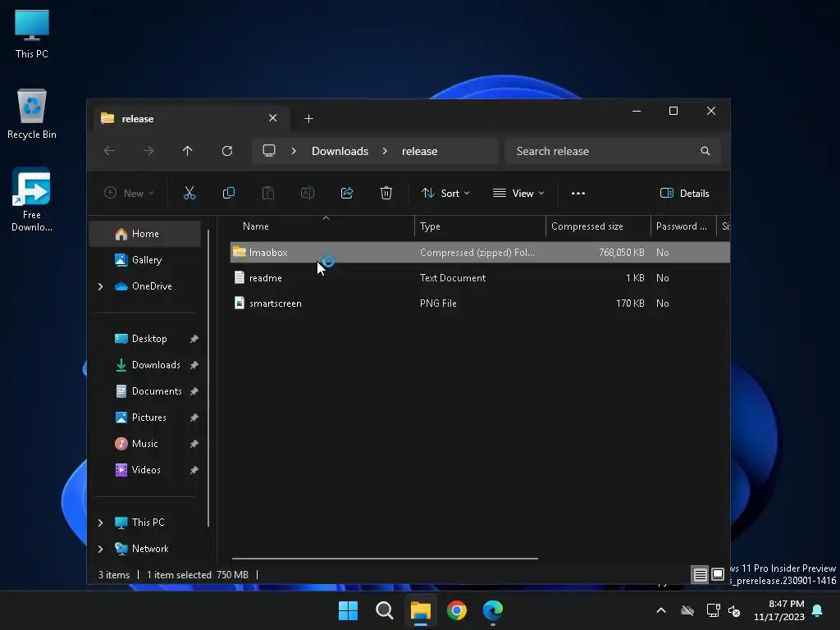Viewport: 840px width, 630px height.
Task: Click the Copy icon in toolbar
Action: click(x=229, y=193)
